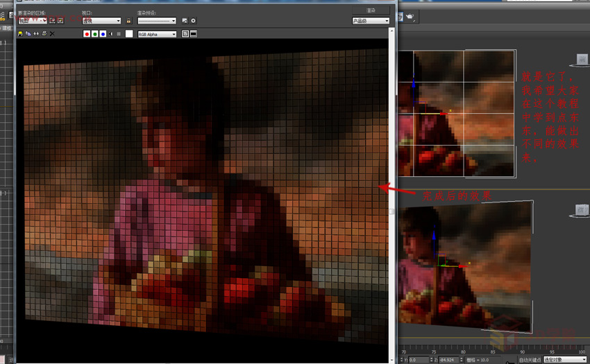Open the selected object dropdown
The height and width of the screenshot is (364, 590).
click(565, 360)
